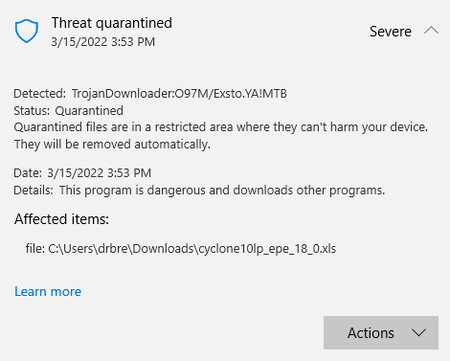
Task: Click the TrojanDownloader:O97M/Exsto.YA!MTB threat name
Action: click(x=179, y=94)
